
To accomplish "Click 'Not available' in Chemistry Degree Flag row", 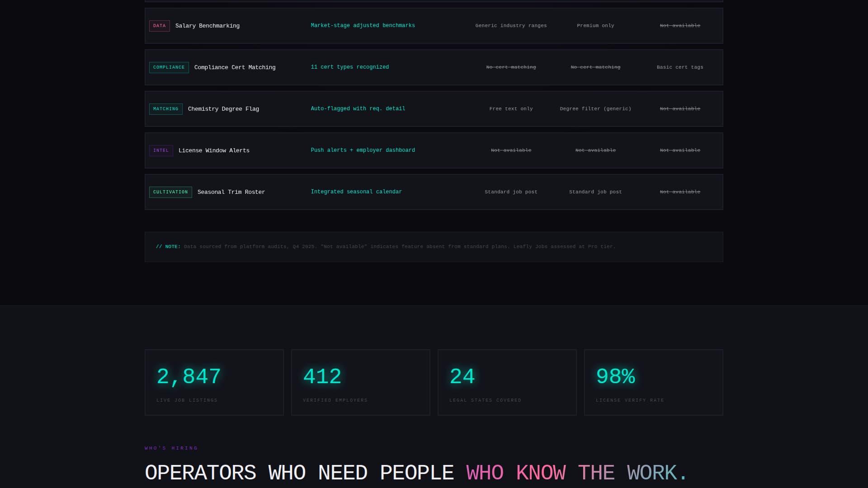I will pos(680,109).
